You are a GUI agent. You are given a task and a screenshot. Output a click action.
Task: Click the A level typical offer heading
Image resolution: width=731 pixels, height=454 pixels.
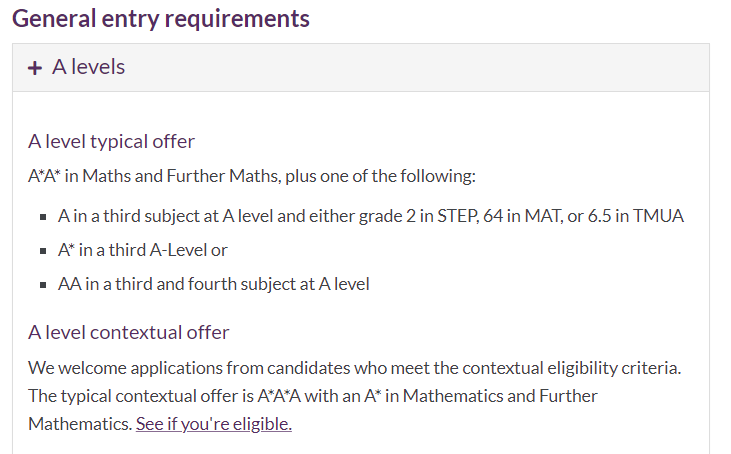click(111, 141)
